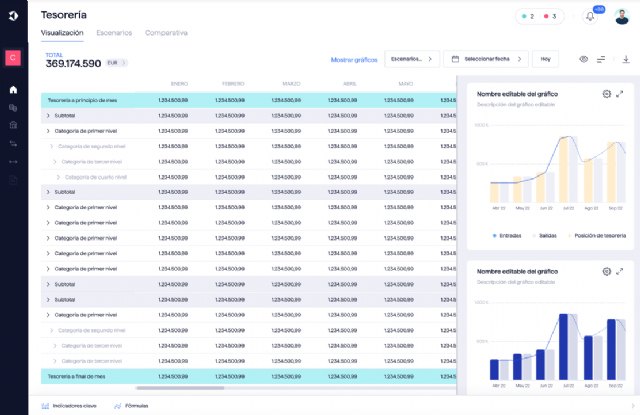Screen dimensions: 640x415
Task: Open the filter settings icon
Action: pyautogui.click(x=602, y=59)
